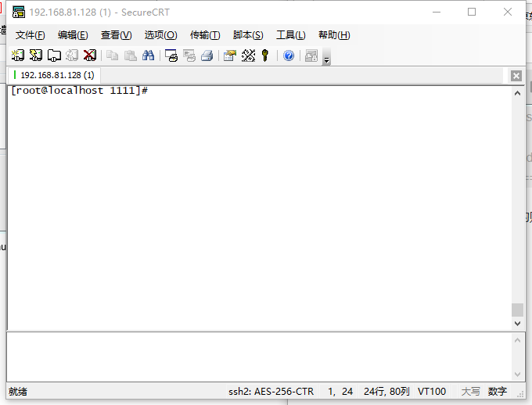Click the Public Key Assistant key icon
The image size is (532, 405).
pyautogui.click(x=265, y=56)
